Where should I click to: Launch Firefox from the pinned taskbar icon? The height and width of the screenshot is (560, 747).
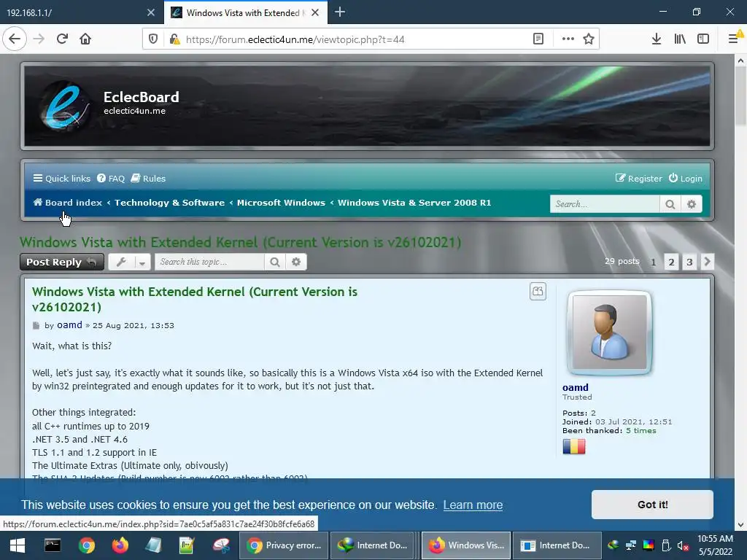(120, 545)
